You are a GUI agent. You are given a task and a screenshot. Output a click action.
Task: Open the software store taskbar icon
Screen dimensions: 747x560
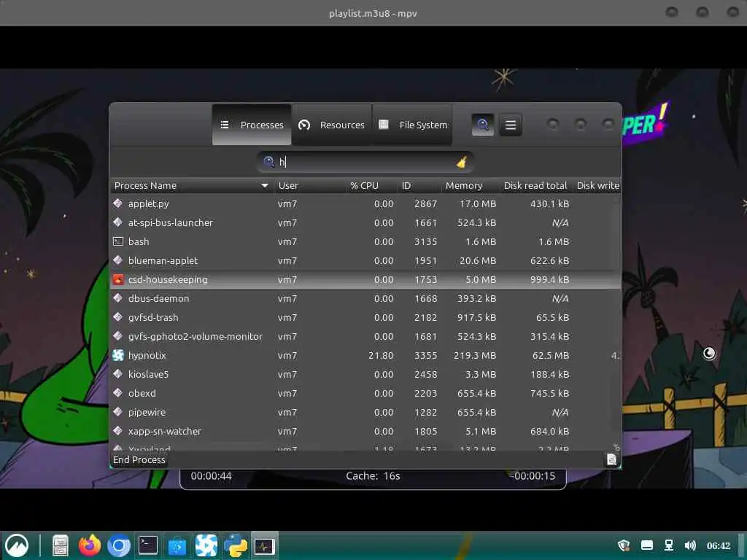pyautogui.click(x=177, y=545)
